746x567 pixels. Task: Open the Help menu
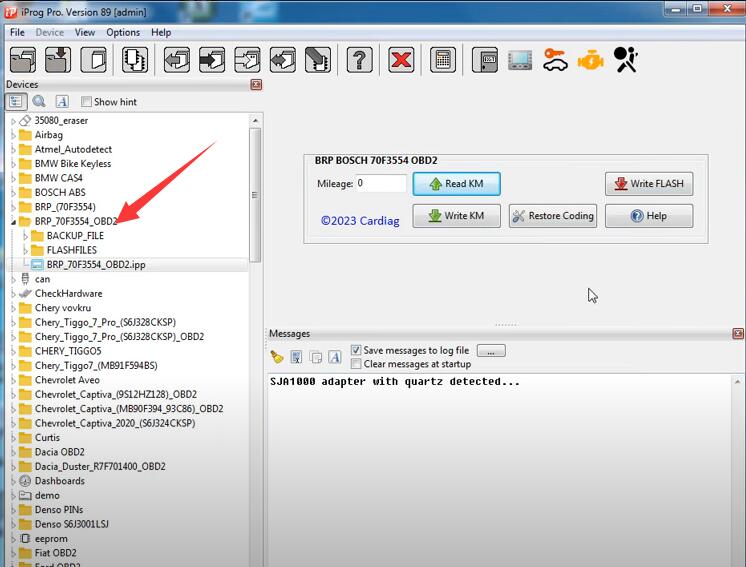click(x=161, y=32)
